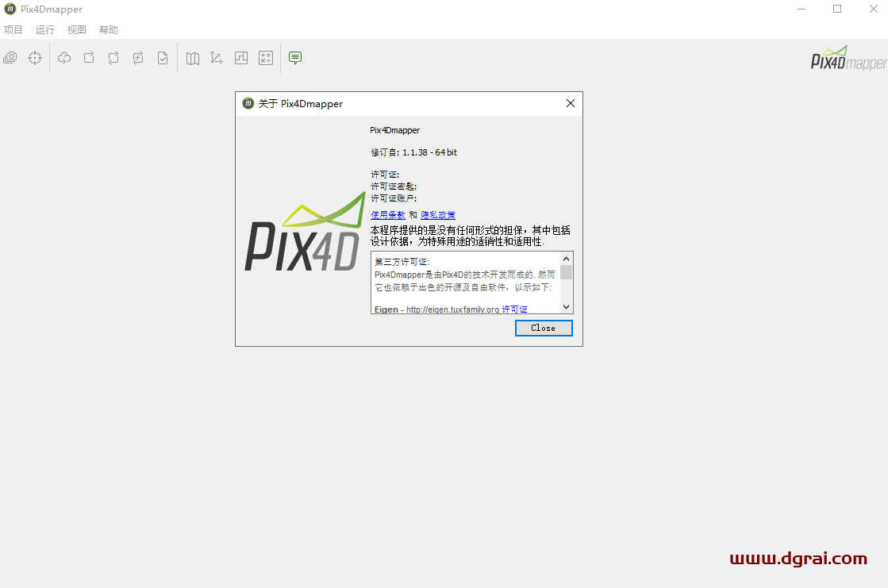
Task: Click the Close button in About dialog
Action: pyautogui.click(x=544, y=328)
